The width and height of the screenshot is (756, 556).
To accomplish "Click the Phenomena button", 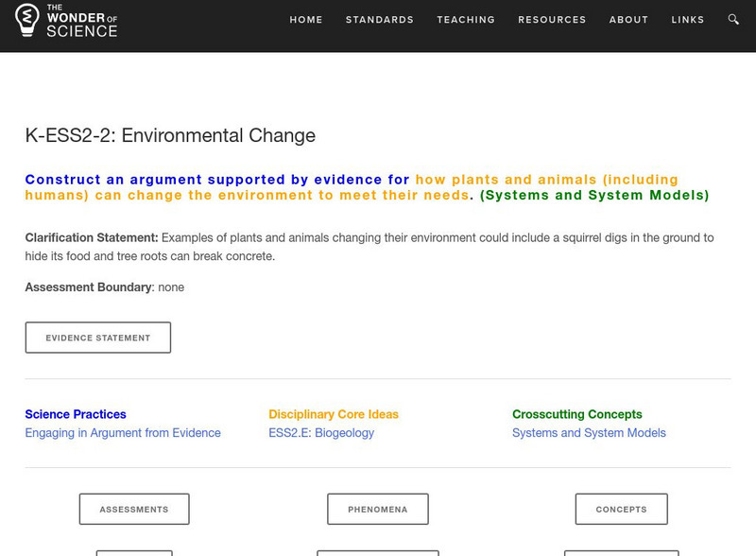I will click(x=378, y=509).
